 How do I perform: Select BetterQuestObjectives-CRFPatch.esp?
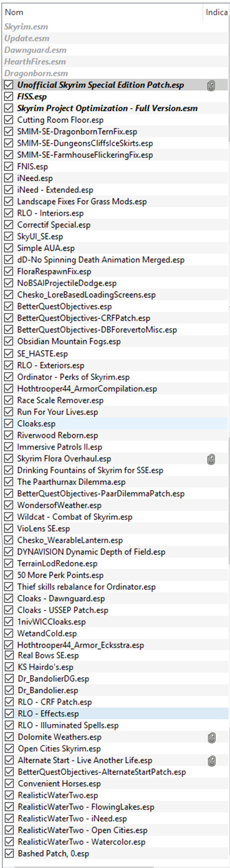(x=83, y=318)
